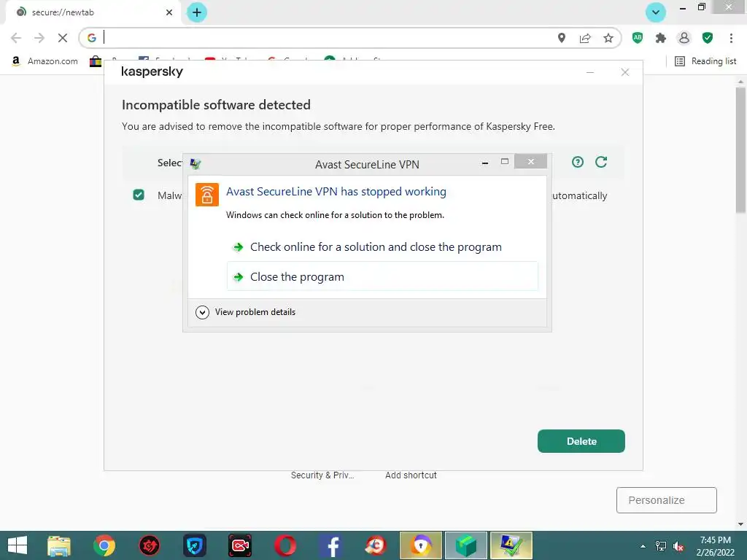Click the share page icon
747x560 pixels.
pos(585,38)
